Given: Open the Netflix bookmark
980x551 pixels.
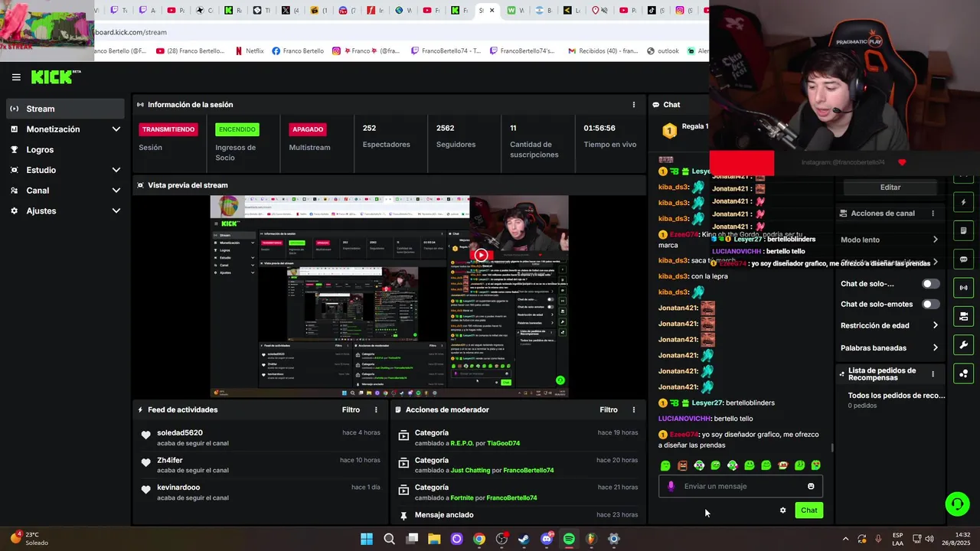Looking at the screenshot, I should 249,51.
